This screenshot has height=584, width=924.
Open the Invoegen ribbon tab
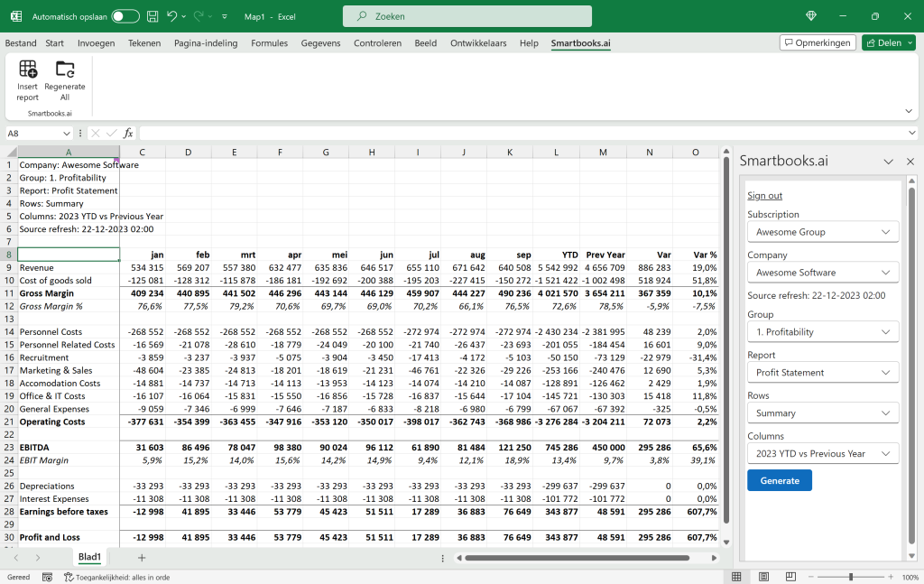coord(96,43)
